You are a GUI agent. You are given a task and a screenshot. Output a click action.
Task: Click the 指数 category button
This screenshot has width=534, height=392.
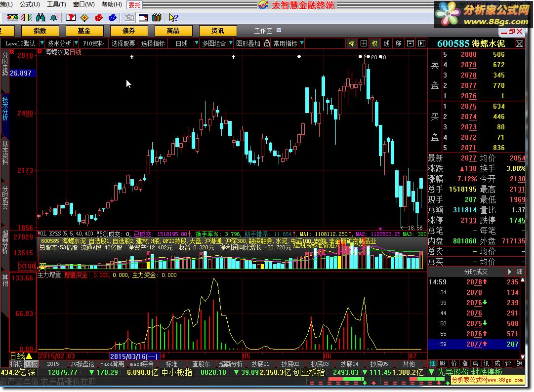coord(40,31)
